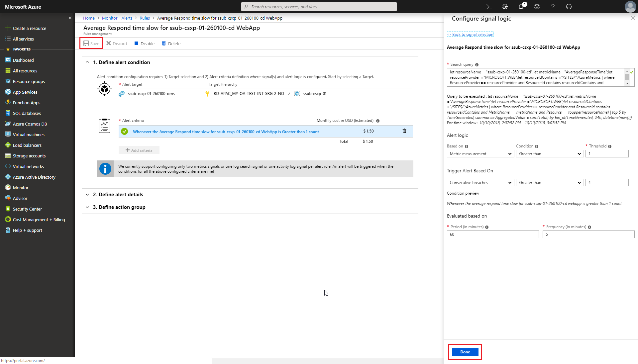Open portal settings gear icon

click(x=537, y=7)
